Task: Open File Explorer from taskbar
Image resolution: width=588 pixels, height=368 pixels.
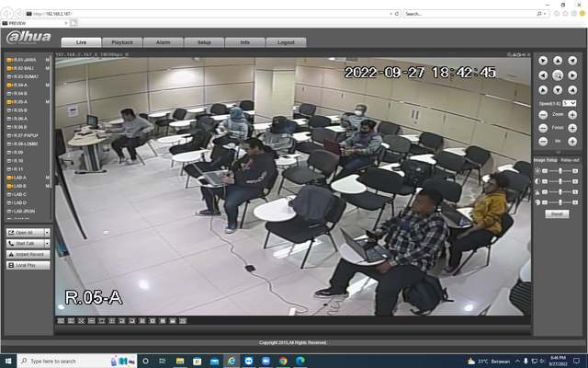Action: [180, 361]
